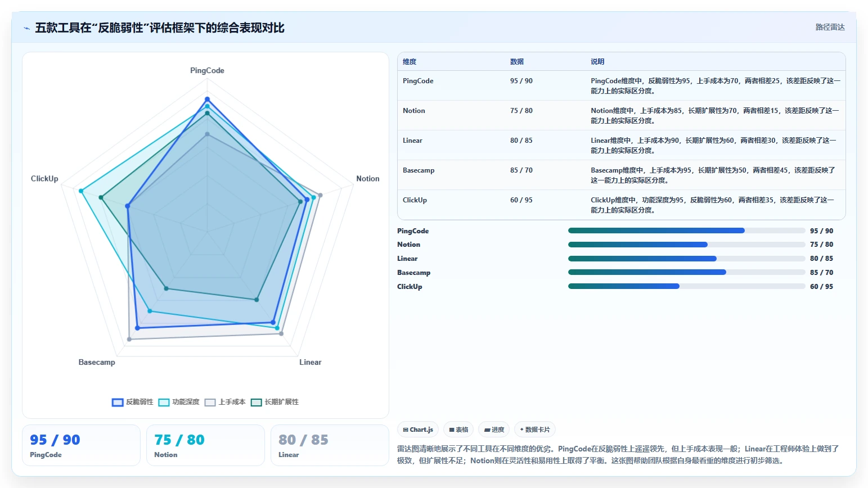Select the PingCode row in the table
This screenshot has width=868, height=488.
621,85
